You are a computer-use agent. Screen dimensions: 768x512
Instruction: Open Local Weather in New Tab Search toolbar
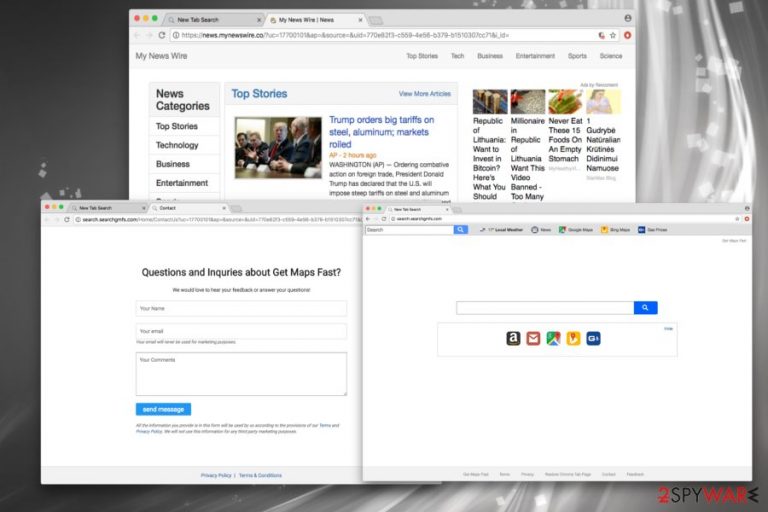pyautogui.click(x=501, y=229)
